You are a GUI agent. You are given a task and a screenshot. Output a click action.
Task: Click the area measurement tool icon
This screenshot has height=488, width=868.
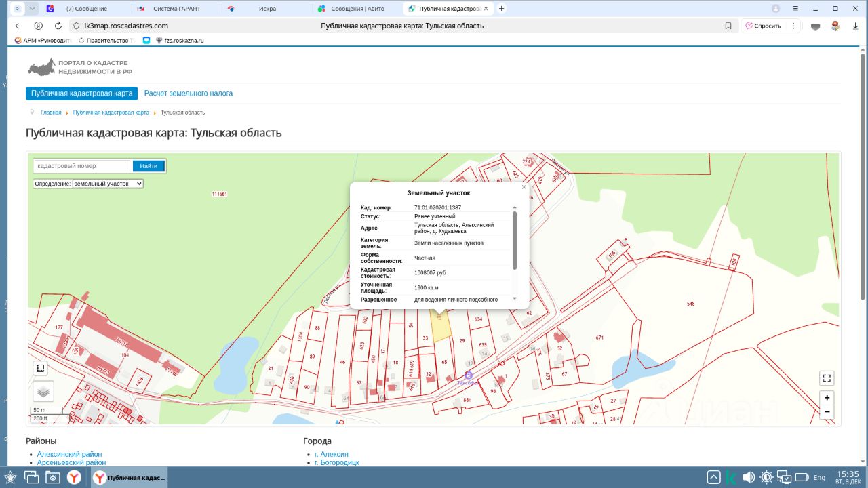41,368
